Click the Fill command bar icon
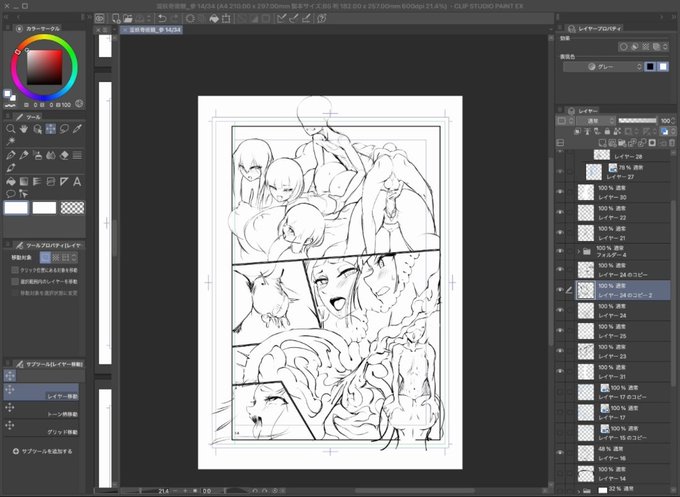The image size is (680, 497). point(214,19)
